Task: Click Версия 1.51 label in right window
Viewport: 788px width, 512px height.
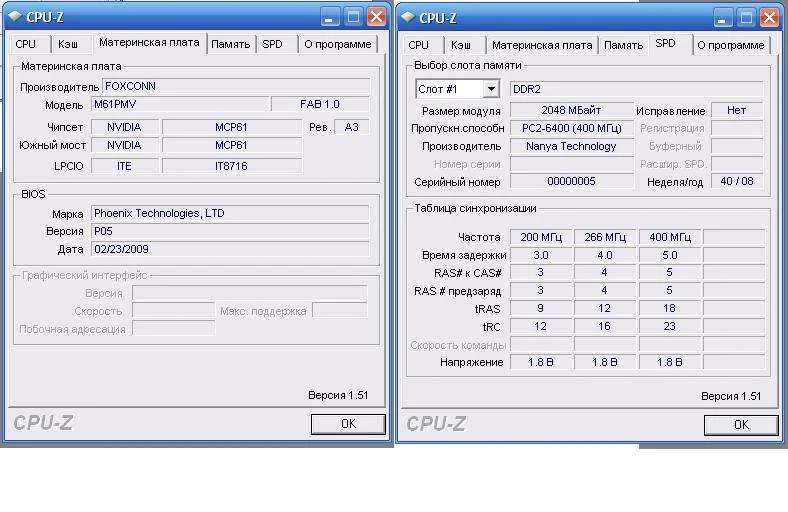Action: click(731, 396)
